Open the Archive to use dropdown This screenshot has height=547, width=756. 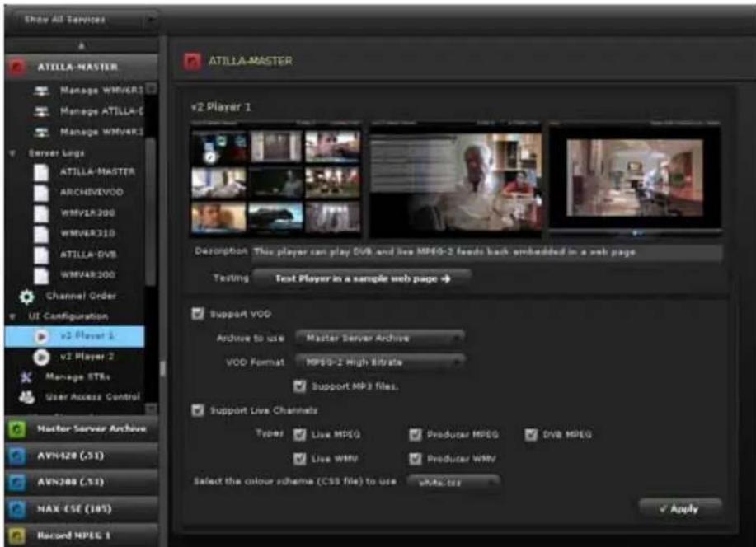click(x=380, y=339)
